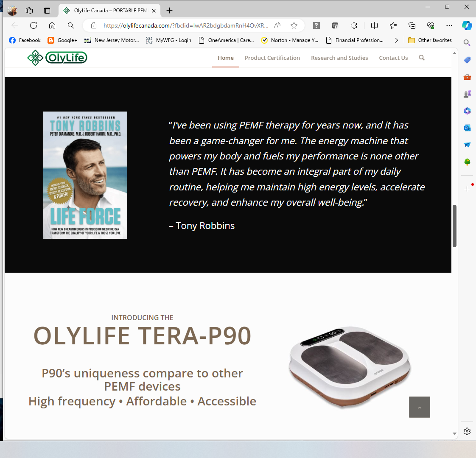The height and width of the screenshot is (458, 476).
Task: Open the Workspaces icon
Action: tap(29, 11)
